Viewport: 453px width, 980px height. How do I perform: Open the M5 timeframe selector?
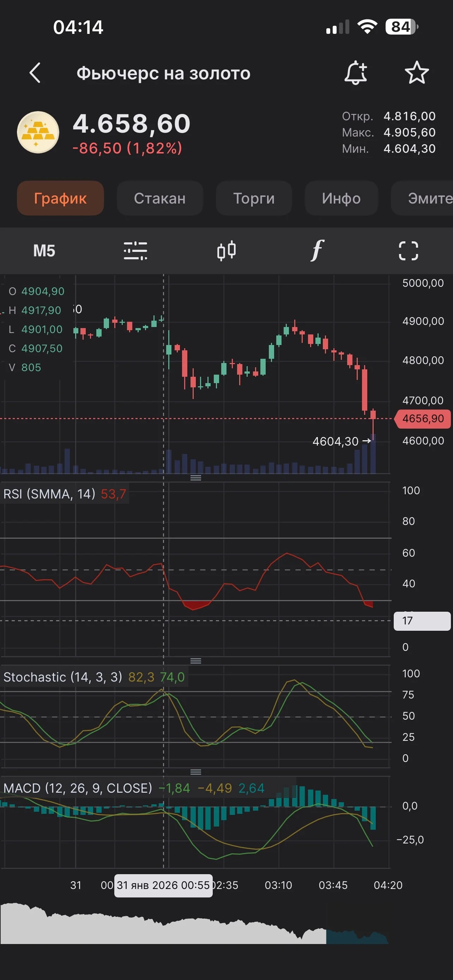(x=44, y=251)
